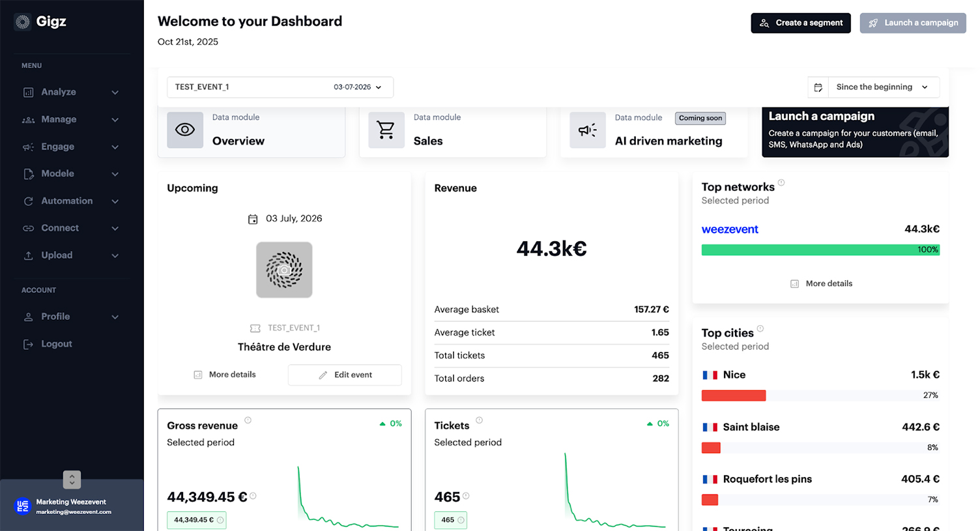The height and width of the screenshot is (531, 980).
Task: Click the Overview eye icon
Action: [185, 130]
